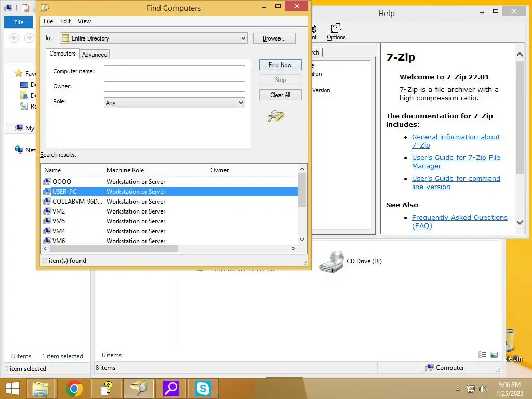Click the network tray icon
Viewport: 532px width, 399px height.
point(470,389)
